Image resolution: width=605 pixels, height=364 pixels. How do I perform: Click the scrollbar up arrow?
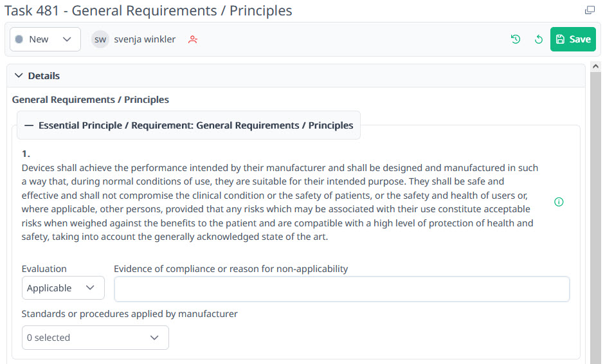click(595, 67)
